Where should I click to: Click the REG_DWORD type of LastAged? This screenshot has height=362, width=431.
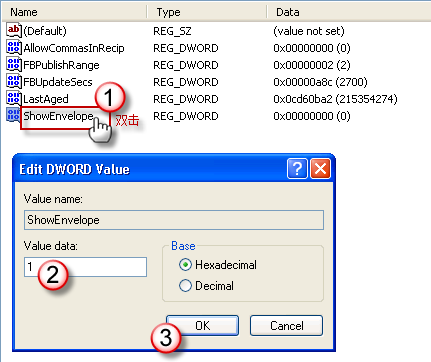click(x=186, y=99)
